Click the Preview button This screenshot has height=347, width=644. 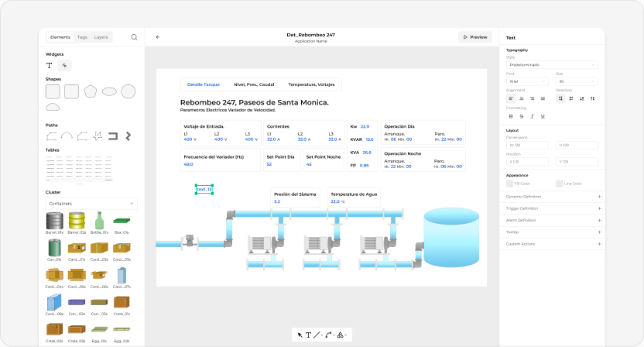point(475,37)
